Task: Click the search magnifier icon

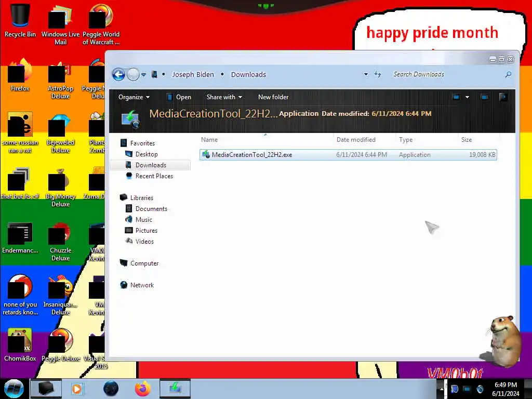Action: pyautogui.click(x=508, y=74)
